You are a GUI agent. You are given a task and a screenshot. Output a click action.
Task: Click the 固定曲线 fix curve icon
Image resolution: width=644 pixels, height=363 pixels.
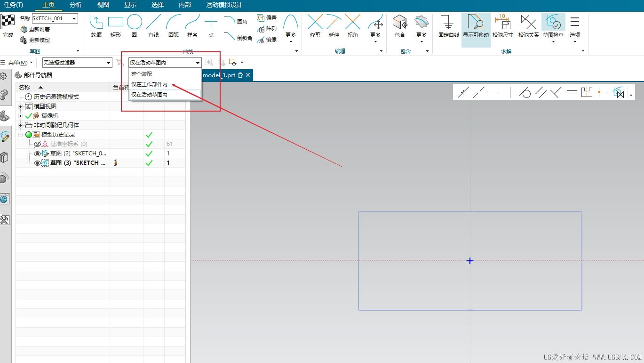[x=448, y=22]
